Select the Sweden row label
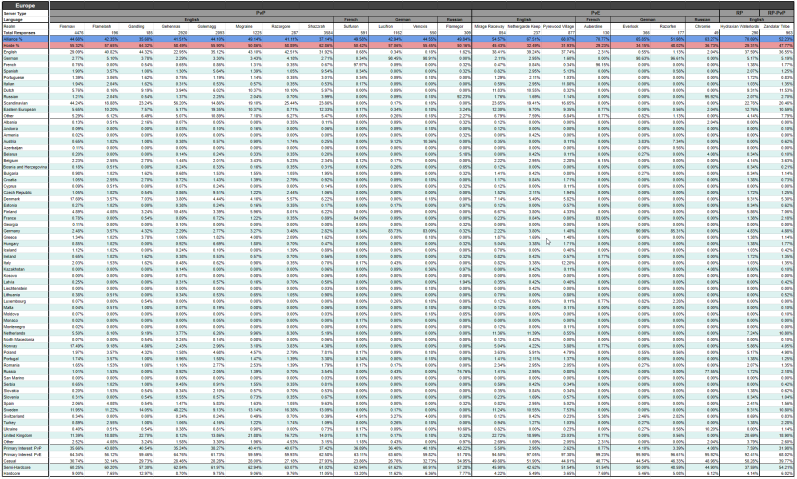 coord(11,410)
